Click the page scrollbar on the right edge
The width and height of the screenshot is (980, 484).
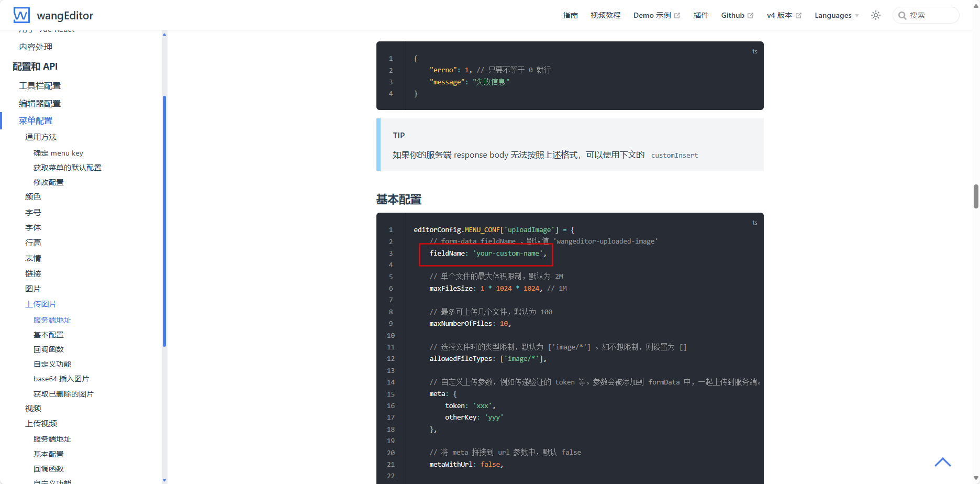pyautogui.click(x=974, y=196)
